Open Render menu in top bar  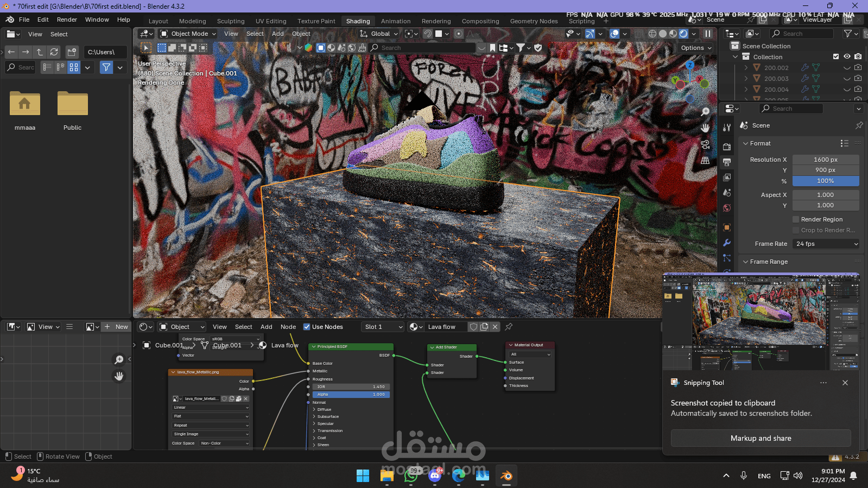point(67,20)
